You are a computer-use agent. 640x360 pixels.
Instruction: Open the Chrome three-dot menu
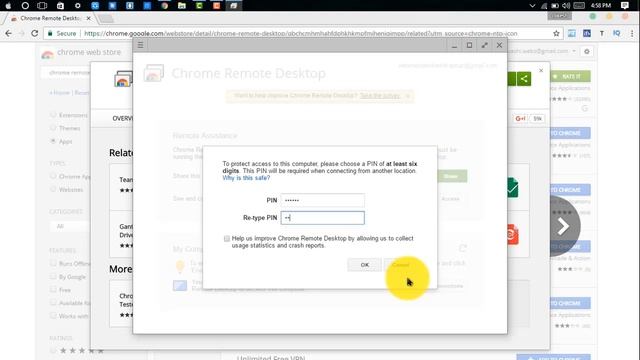(632, 33)
